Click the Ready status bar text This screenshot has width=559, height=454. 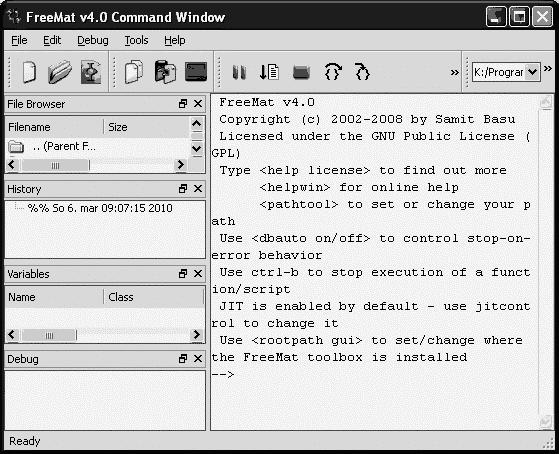pyautogui.click(x=24, y=441)
